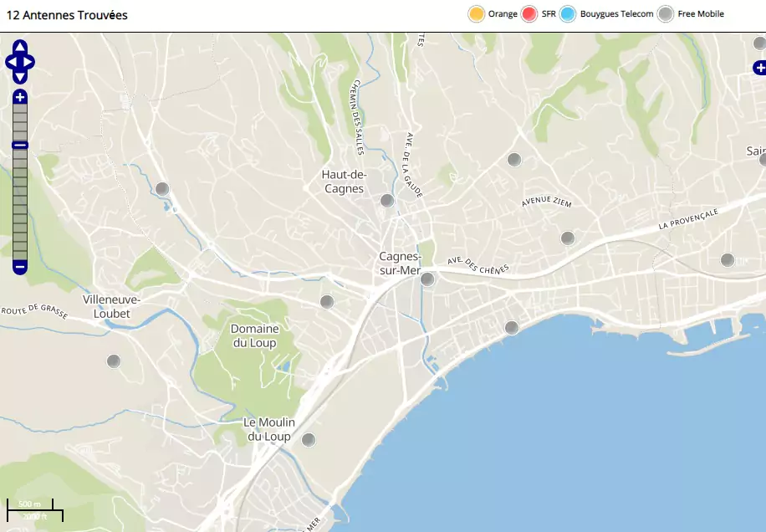Zoom in with the plus button
Image resolution: width=766 pixels, height=532 pixels.
pos(20,98)
